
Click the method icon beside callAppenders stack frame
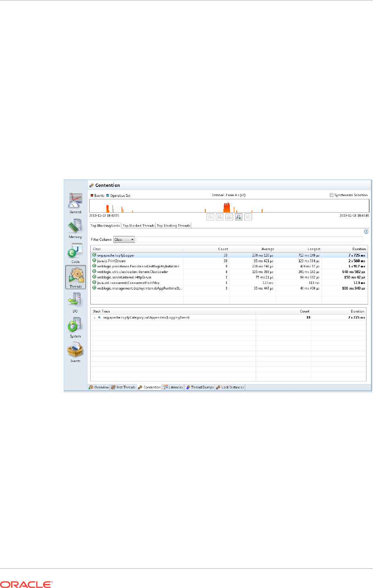[100, 317]
